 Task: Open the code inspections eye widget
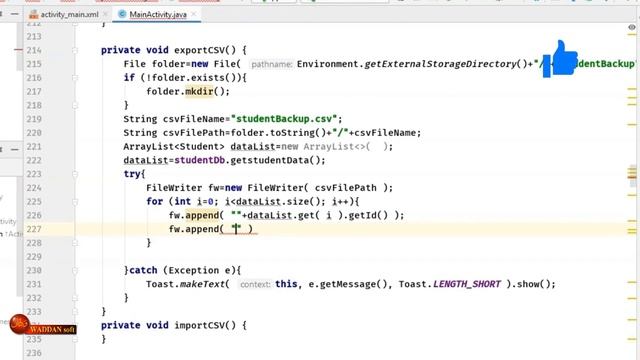click(632, 27)
